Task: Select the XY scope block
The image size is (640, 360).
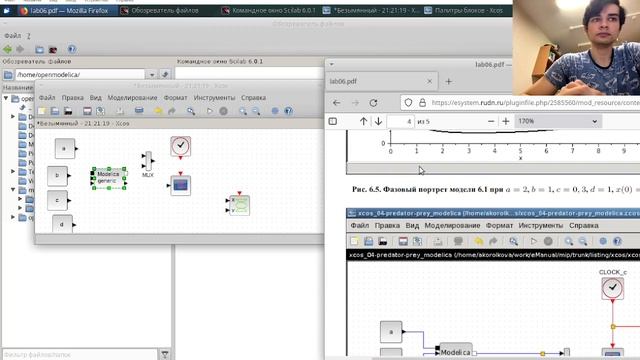Action: click(x=239, y=205)
